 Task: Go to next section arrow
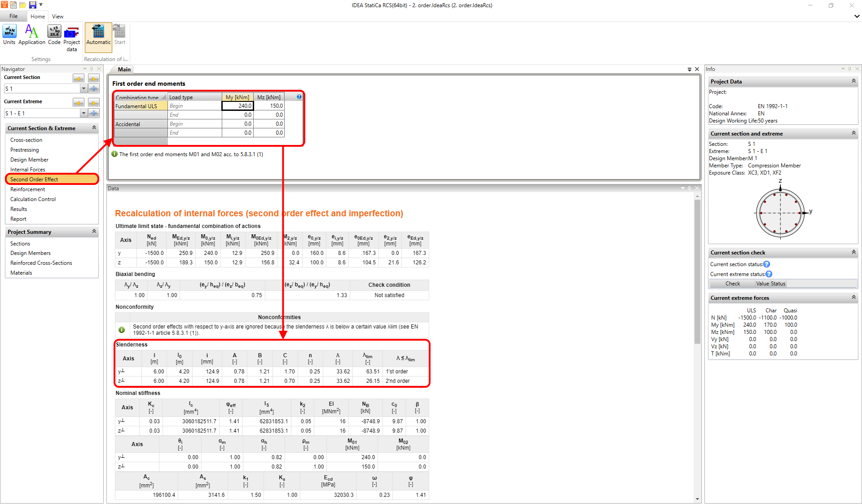pyautogui.click(x=93, y=79)
